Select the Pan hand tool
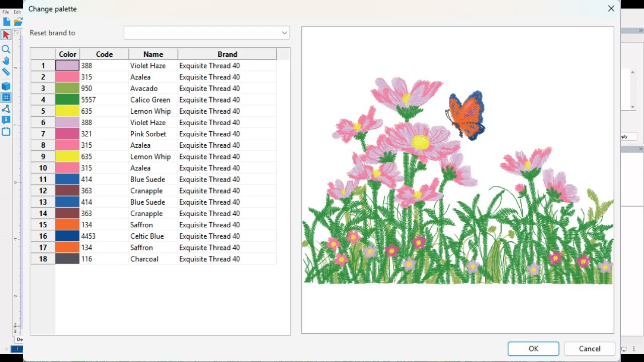This screenshot has width=644, height=362. (6, 61)
